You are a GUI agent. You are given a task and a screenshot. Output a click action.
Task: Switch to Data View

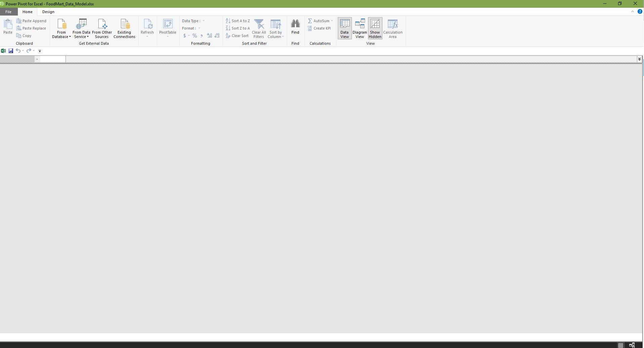coord(344,29)
